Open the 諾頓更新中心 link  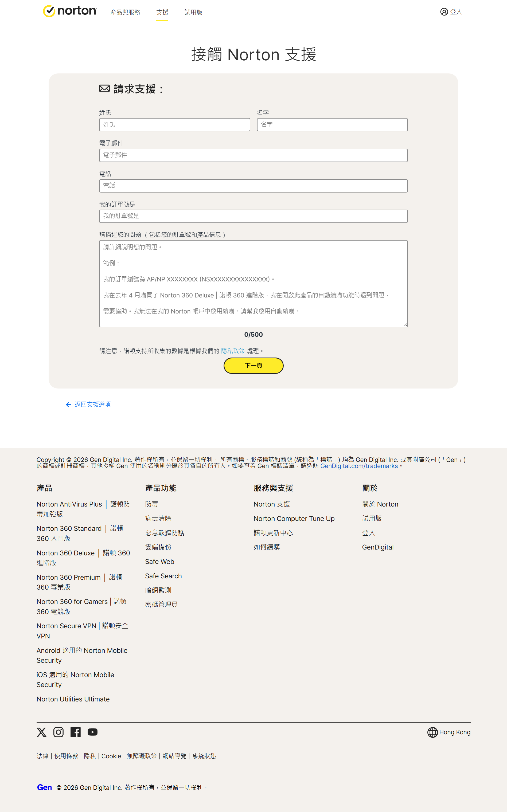[273, 533]
